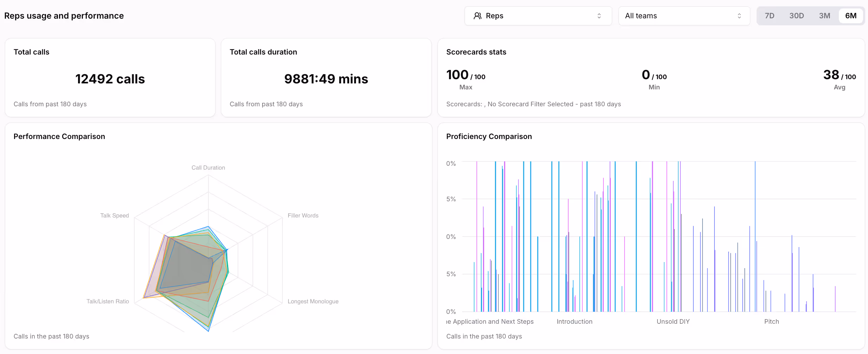868x354 pixels.
Task: Click the Min score '0 / 100'
Action: point(654,75)
